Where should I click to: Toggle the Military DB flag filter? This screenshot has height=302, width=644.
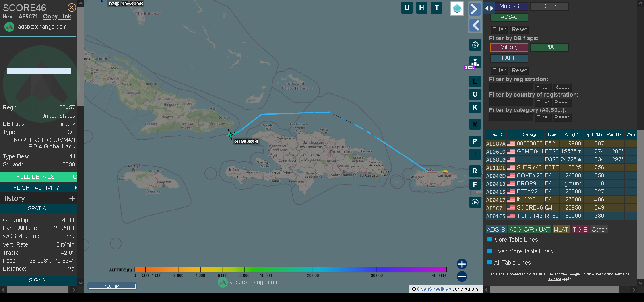coord(509,47)
